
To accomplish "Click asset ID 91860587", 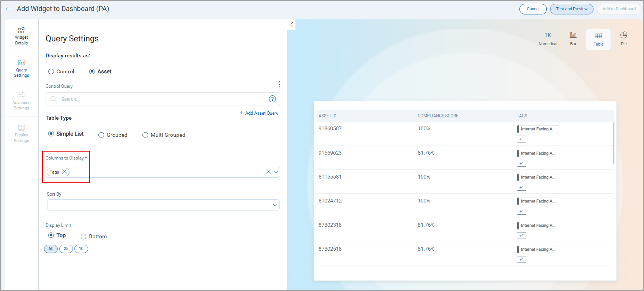I will point(330,128).
